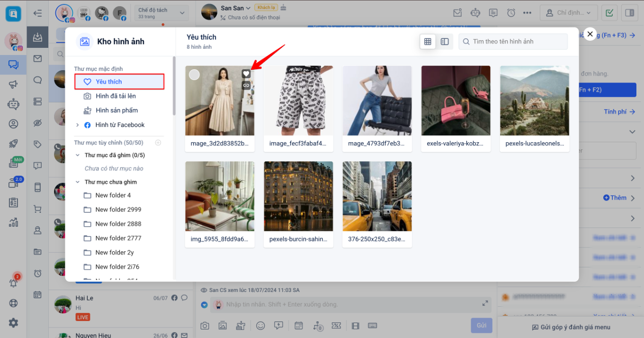Select the Hình sản phẩm folder
The height and width of the screenshot is (338, 644).
[x=116, y=110]
